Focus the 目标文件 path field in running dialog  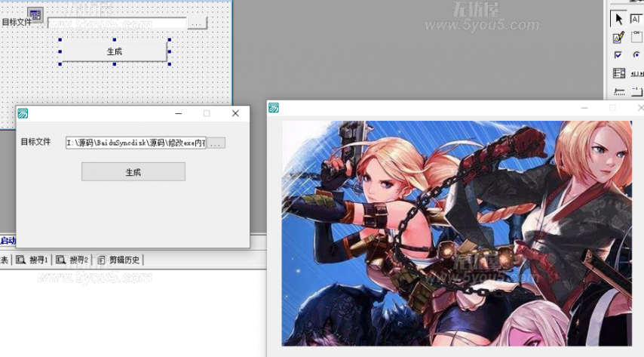pyautogui.click(x=136, y=143)
